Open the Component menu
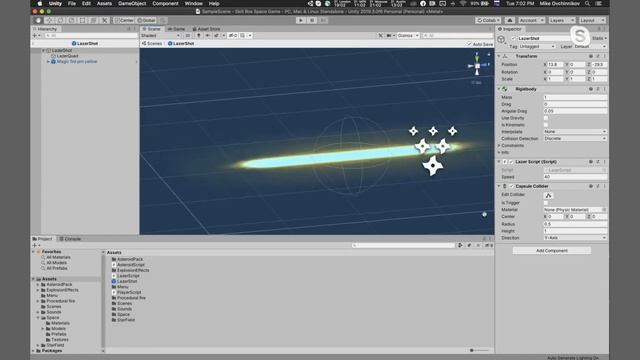This screenshot has height=360, width=640. 165,3
